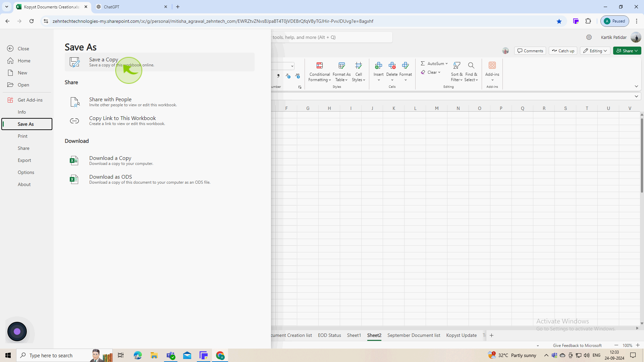This screenshot has height=362, width=644.
Task: Switch to the EOD Status sheet tab
Action: click(329, 335)
